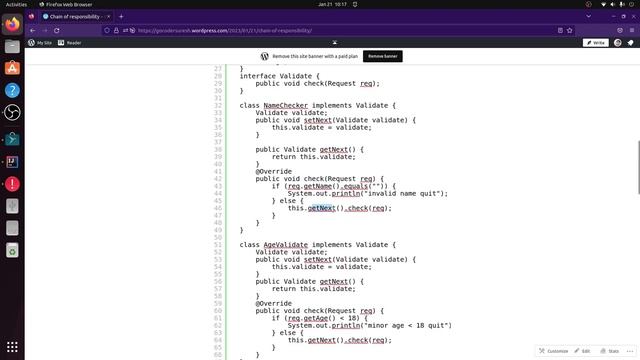Toggle Reader View in the address bar
The height and width of the screenshot is (360, 640).
tap(560, 31)
